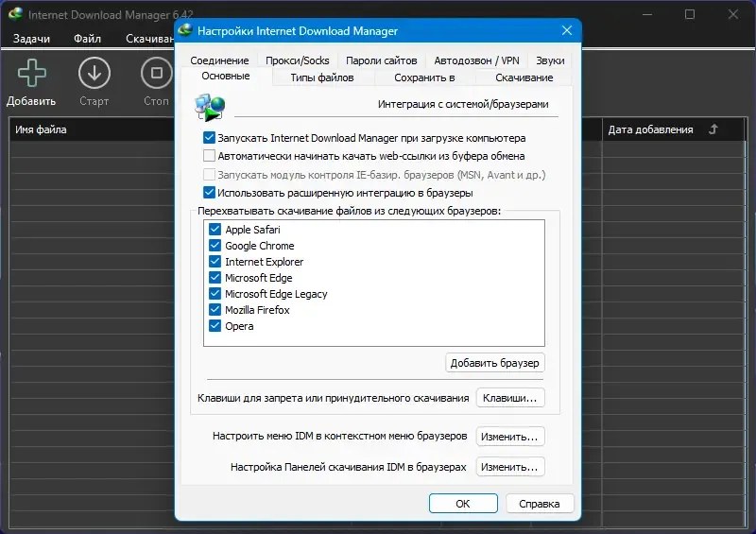The height and width of the screenshot is (534, 756).
Task: Click the label Перехватывать скачивание файлов из следующих браузеров
Action: [349, 211]
